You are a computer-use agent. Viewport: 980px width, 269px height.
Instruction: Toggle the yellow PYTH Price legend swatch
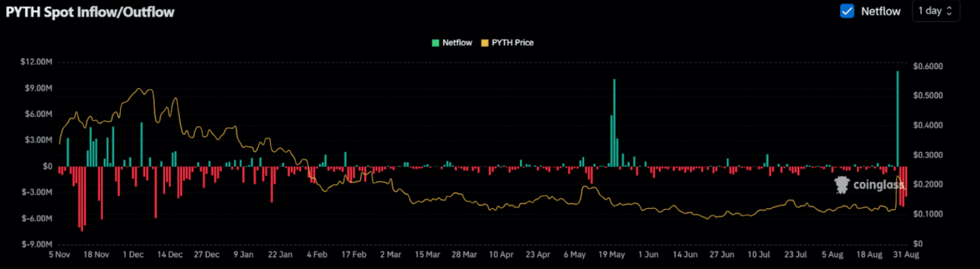[x=485, y=43]
